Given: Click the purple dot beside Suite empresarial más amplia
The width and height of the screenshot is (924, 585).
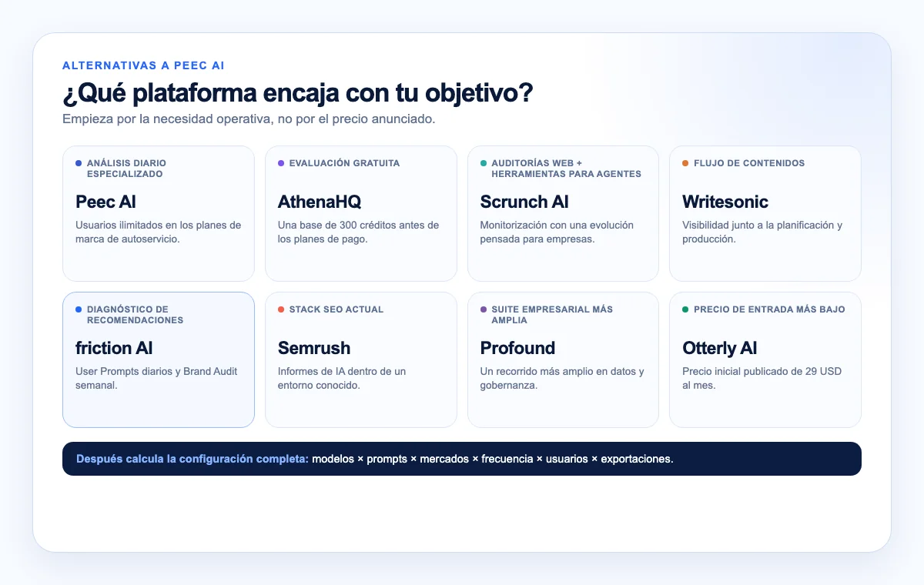Looking at the screenshot, I should [484, 309].
